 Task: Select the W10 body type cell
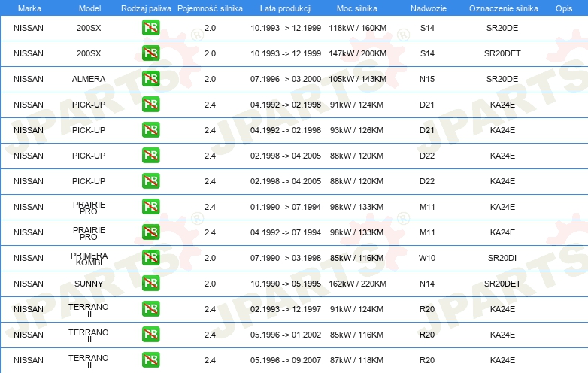[x=427, y=258]
